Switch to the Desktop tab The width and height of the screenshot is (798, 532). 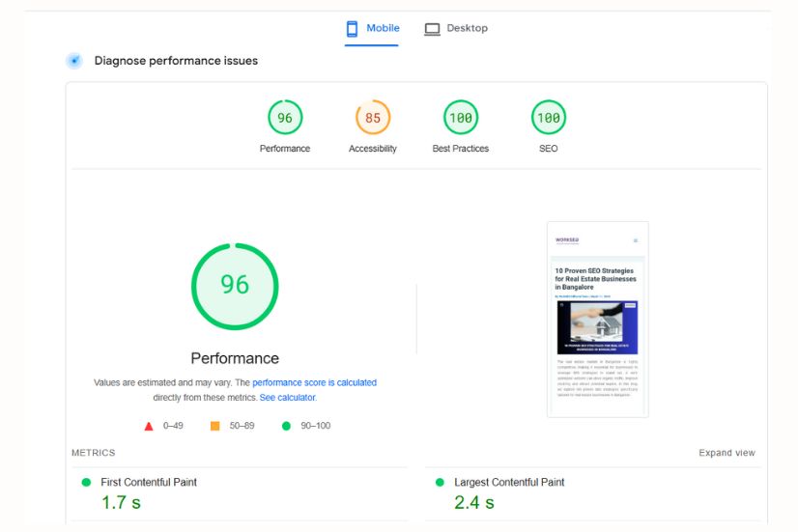456,28
